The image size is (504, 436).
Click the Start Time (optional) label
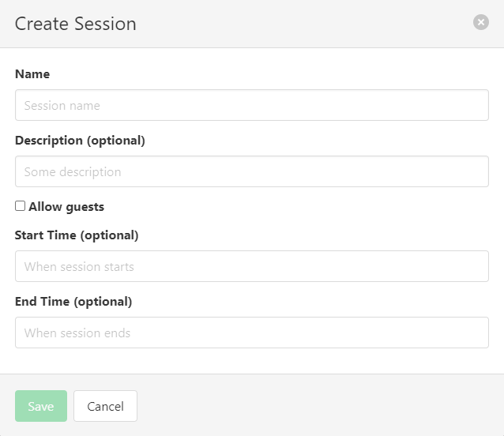(x=77, y=235)
